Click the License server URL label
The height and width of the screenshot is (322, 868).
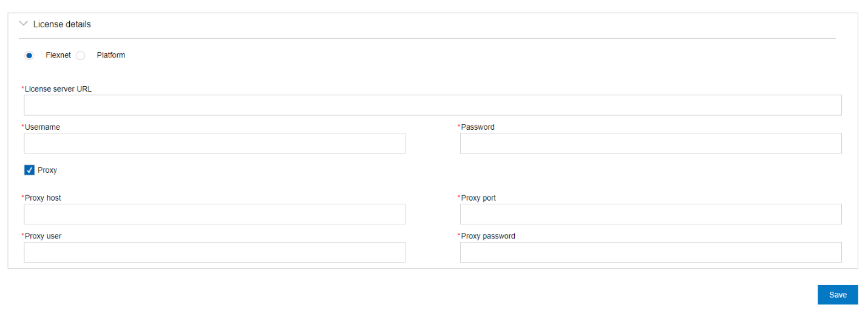[58, 89]
